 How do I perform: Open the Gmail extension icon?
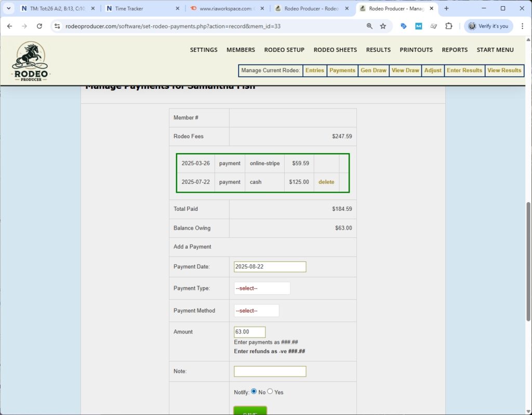418,26
